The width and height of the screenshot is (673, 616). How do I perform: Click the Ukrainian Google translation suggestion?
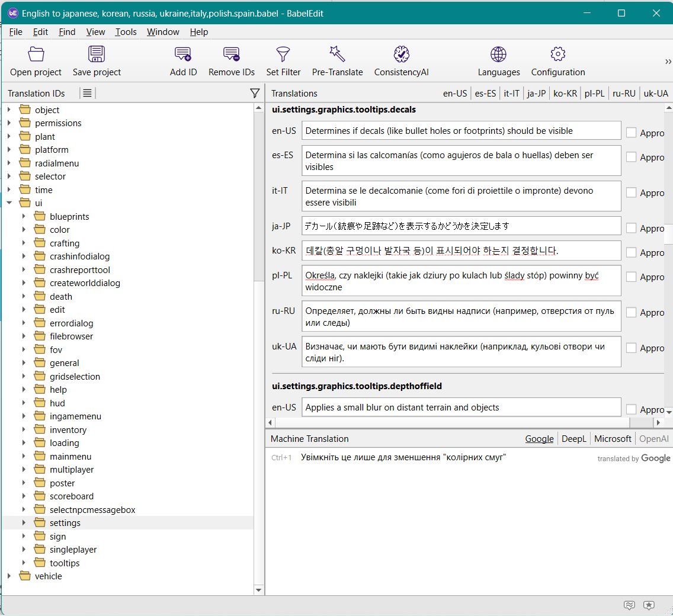[403, 457]
